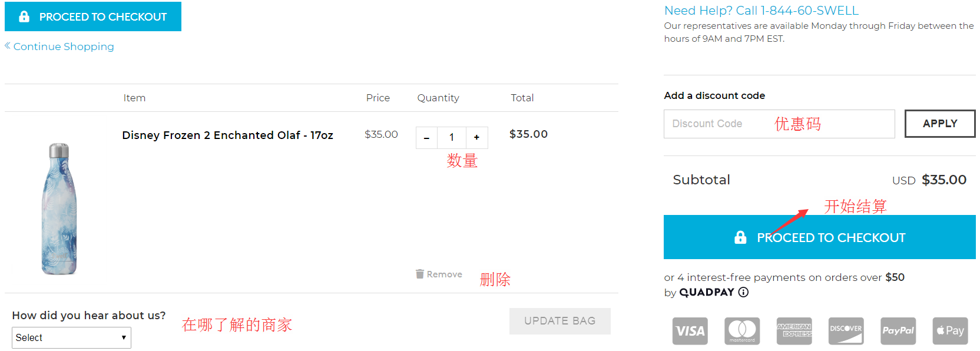Click the PayPal payment icon

click(898, 331)
